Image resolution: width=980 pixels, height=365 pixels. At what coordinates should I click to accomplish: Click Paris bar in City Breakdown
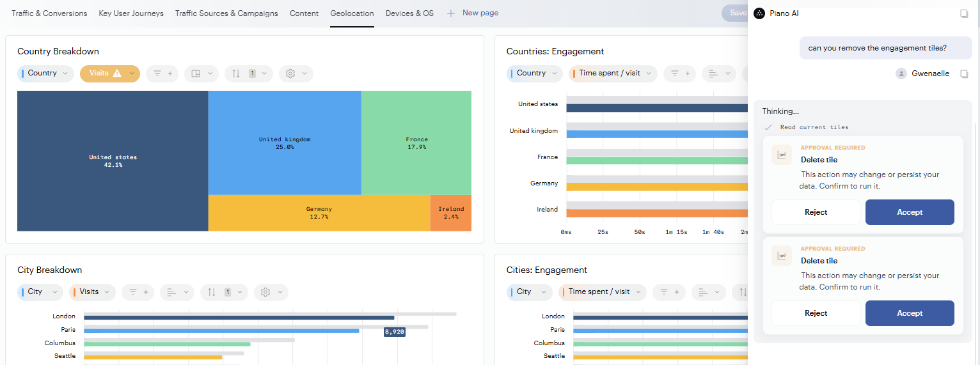click(x=222, y=331)
